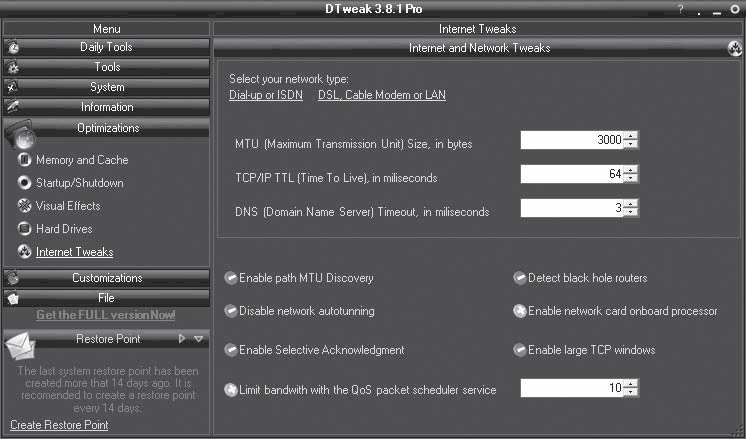Open the System menu section
746x439 pixels.
click(107, 88)
